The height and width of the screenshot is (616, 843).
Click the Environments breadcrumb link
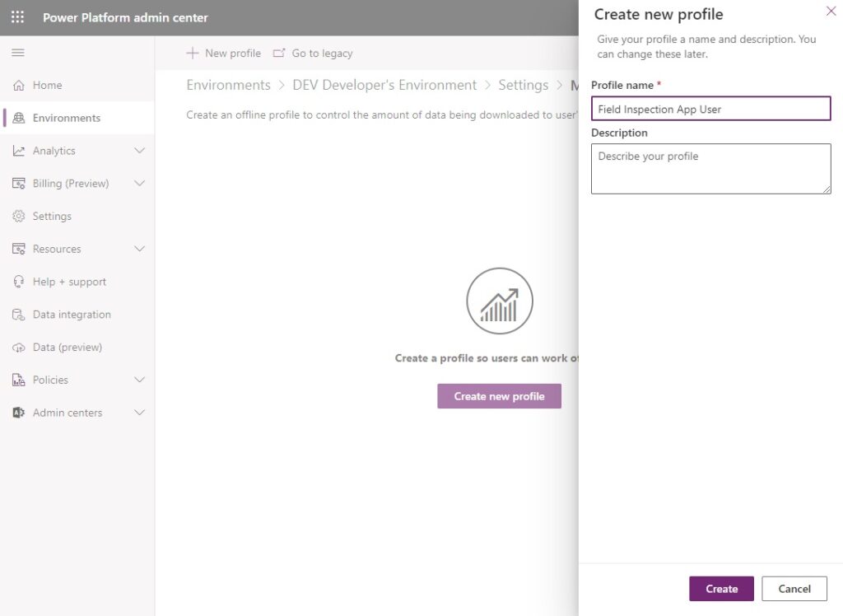click(228, 85)
